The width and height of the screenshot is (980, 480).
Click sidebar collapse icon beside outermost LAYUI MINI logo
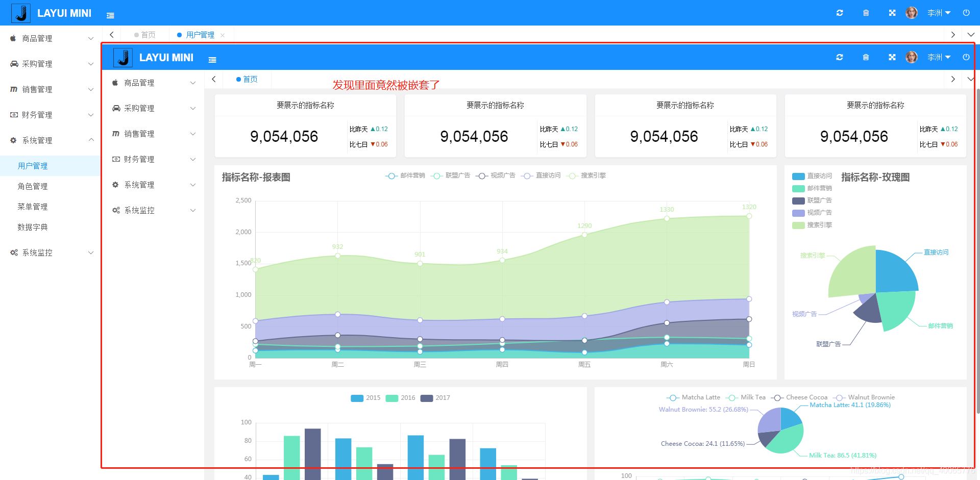coord(110,15)
